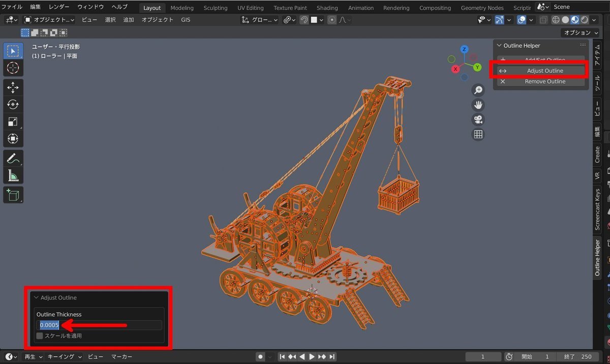Screen dimensions: 610x364
Task: Switch to the Modeling workspace tab
Action: [182, 8]
